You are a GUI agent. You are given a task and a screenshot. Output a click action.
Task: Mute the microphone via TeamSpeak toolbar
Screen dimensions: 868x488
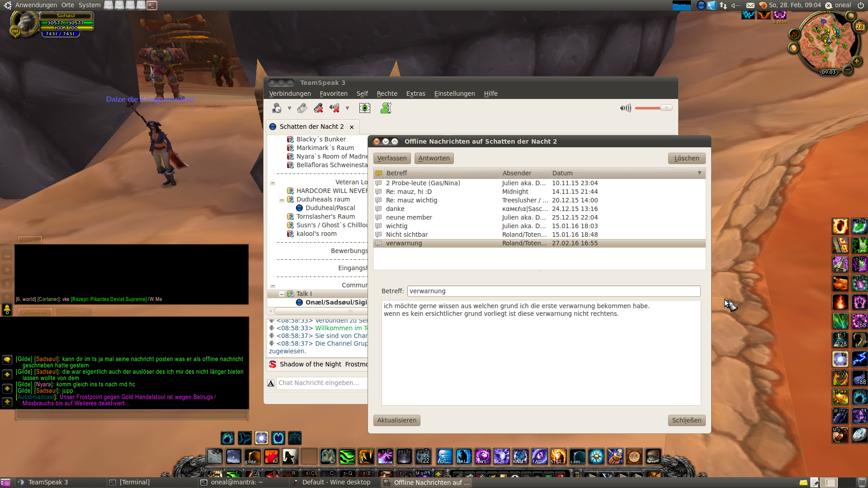(318, 108)
